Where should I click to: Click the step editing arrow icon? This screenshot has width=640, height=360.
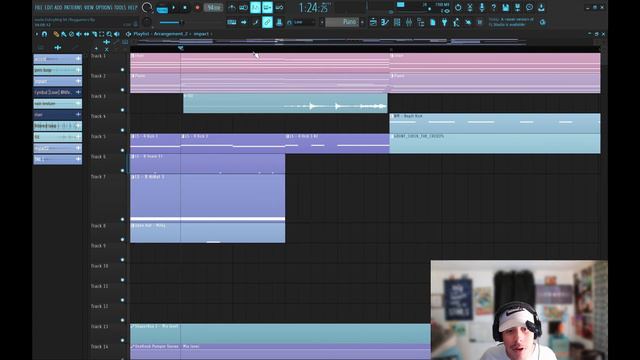(x=244, y=22)
